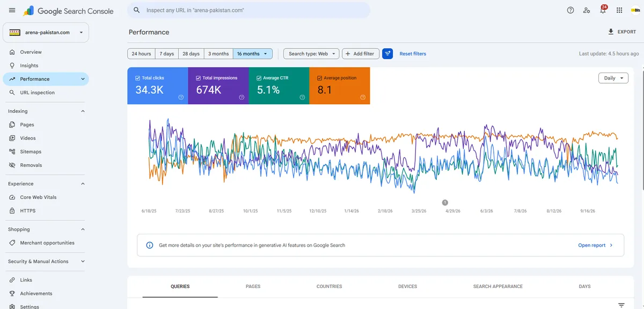Image resolution: width=644 pixels, height=309 pixels.
Task: Click the Videos icon in sidebar
Action: pyautogui.click(x=12, y=138)
